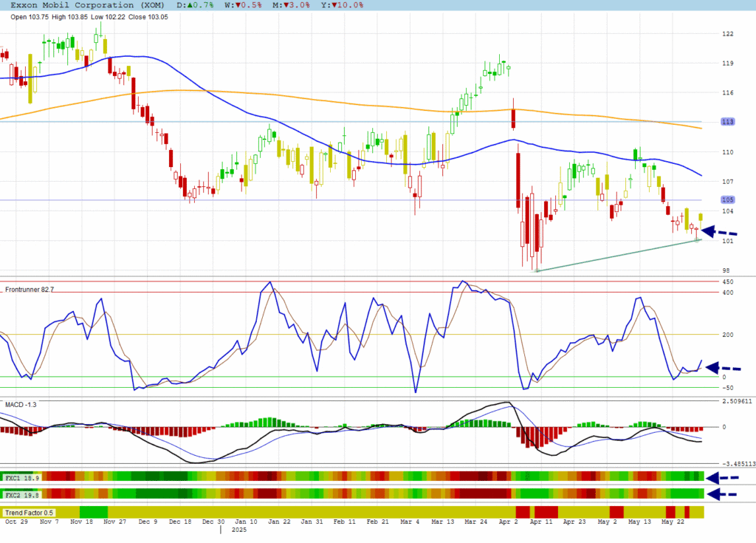
Task: Click the 'Dec 18' date label
Action: point(180,522)
